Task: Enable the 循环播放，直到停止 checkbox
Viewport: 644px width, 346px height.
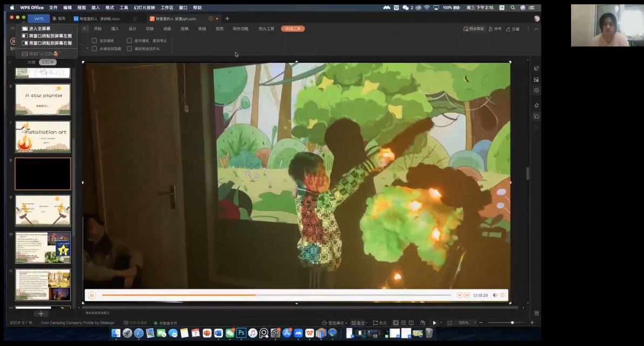Action: point(129,41)
